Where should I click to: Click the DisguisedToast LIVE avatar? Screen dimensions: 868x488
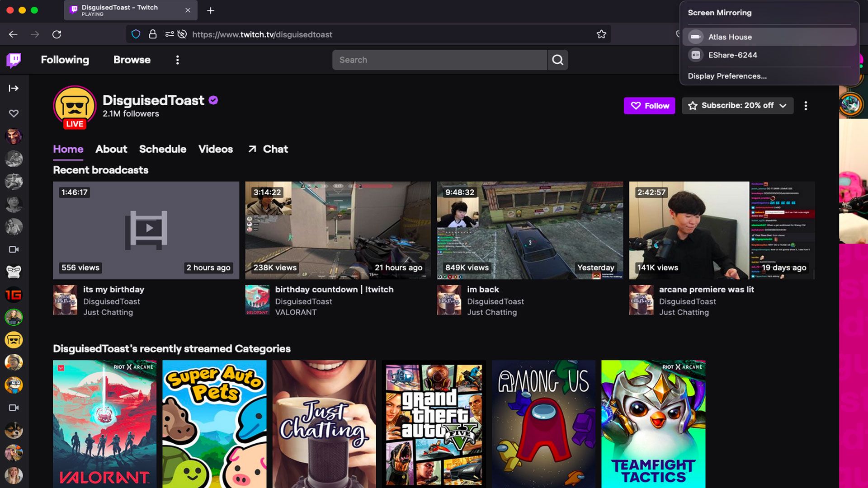75,107
